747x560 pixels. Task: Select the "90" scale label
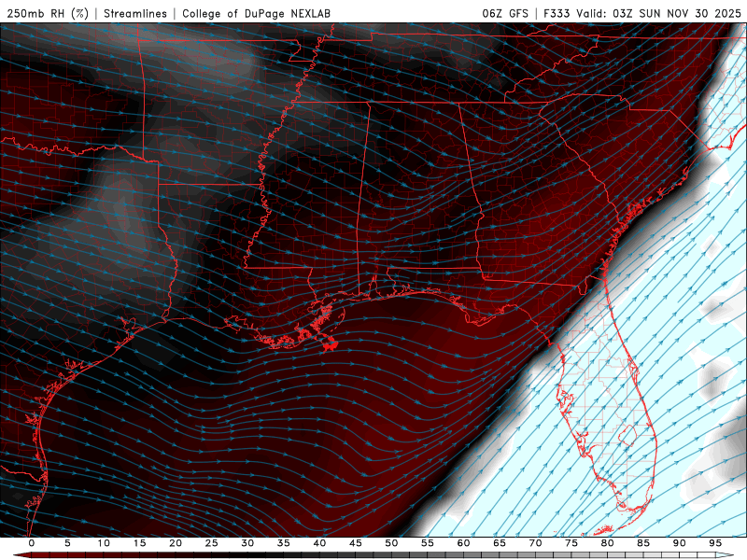tap(680, 543)
